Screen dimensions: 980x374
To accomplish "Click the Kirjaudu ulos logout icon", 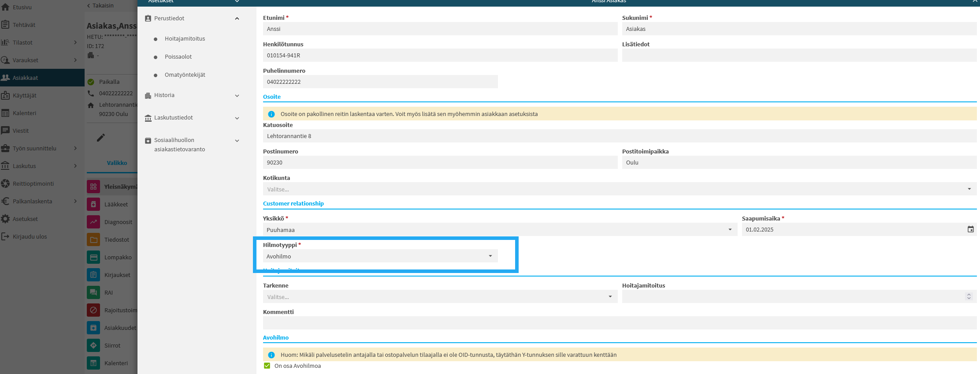I will [5, 236].
